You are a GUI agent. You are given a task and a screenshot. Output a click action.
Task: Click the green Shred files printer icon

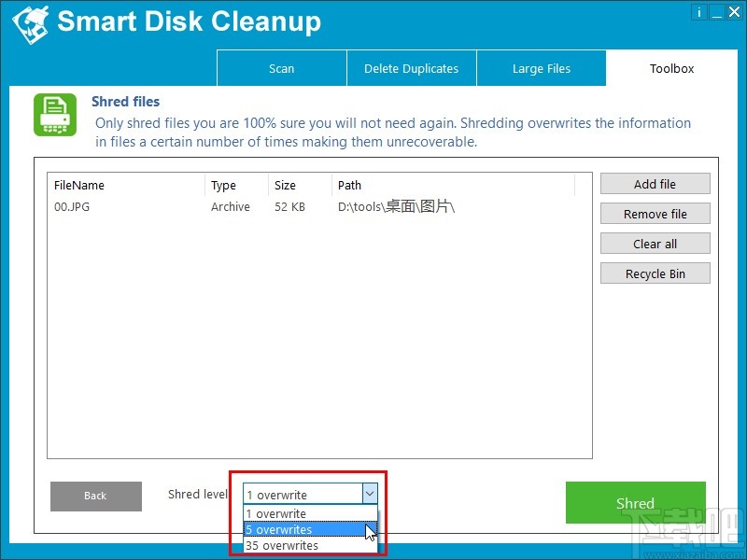[x=55, y=115]
